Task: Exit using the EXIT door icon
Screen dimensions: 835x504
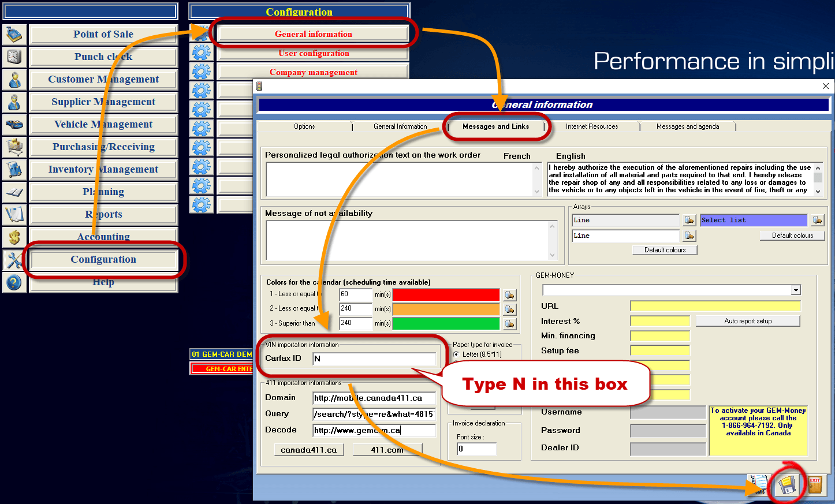Action: click(x=814, y=485)
